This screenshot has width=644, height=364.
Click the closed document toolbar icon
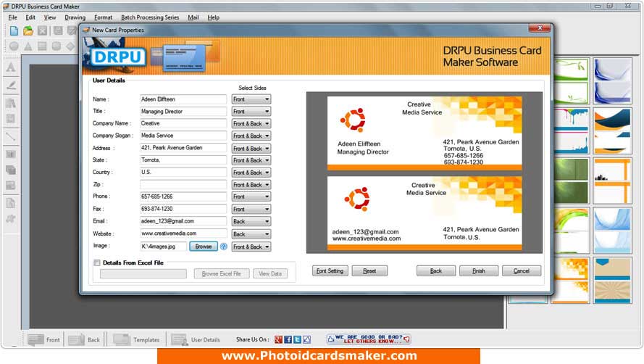[42, 30]
